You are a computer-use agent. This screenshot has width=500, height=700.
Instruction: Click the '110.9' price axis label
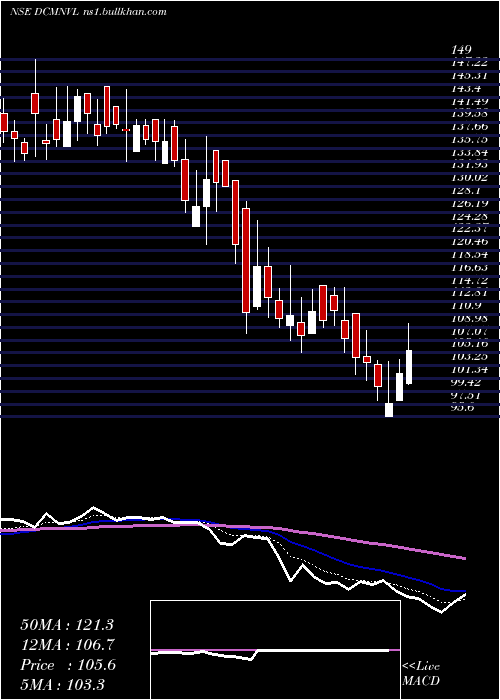[x=468, y=306]
